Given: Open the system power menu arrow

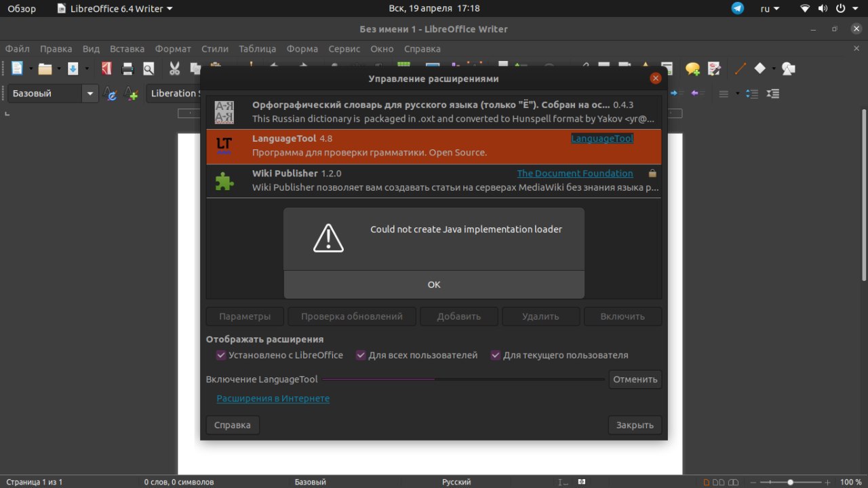Looking at the screenshot, I should click(856, 8).
